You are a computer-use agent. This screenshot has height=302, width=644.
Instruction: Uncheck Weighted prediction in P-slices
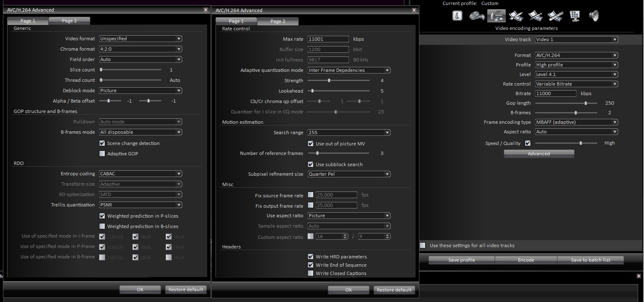point(102,216)
